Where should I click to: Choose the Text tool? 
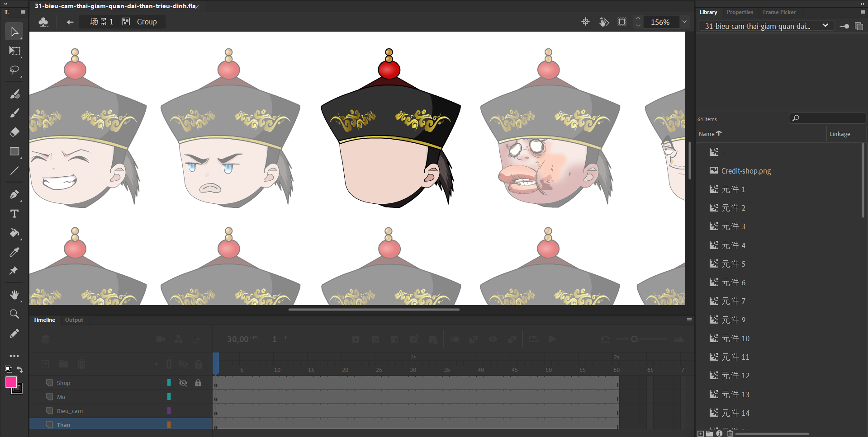coord(14,214)
